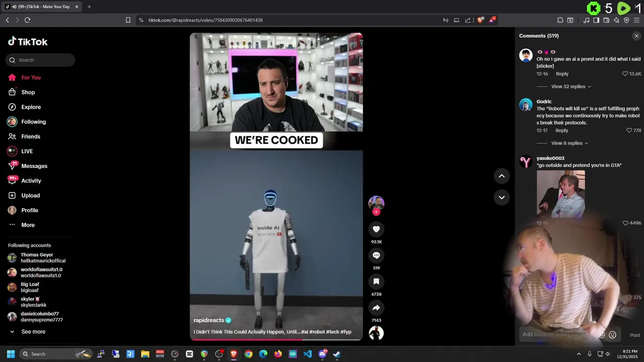Open Visual Studio Code from taskbar
The height and width of the screenshot is (362, 644).
[307, 354]
